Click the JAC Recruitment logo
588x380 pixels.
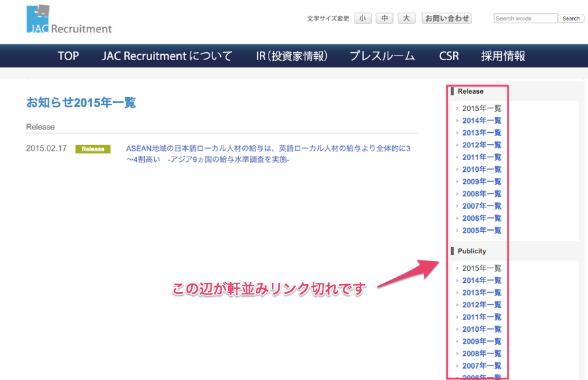coord(69,19)
